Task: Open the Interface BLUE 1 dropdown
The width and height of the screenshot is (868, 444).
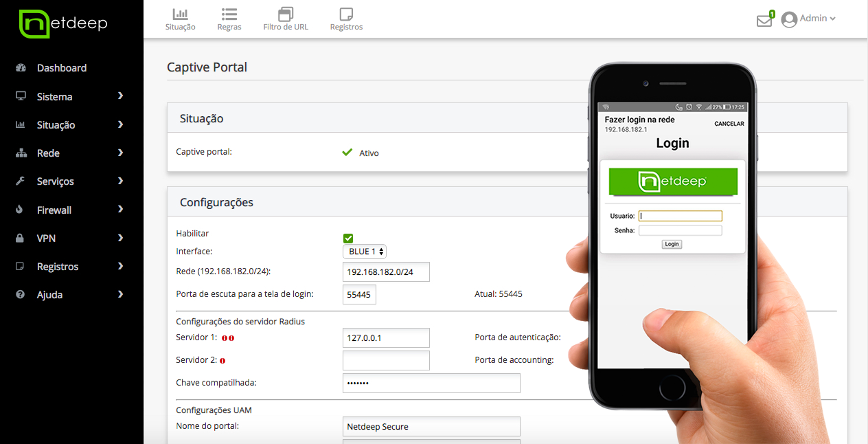Action: tap(364, 252)
